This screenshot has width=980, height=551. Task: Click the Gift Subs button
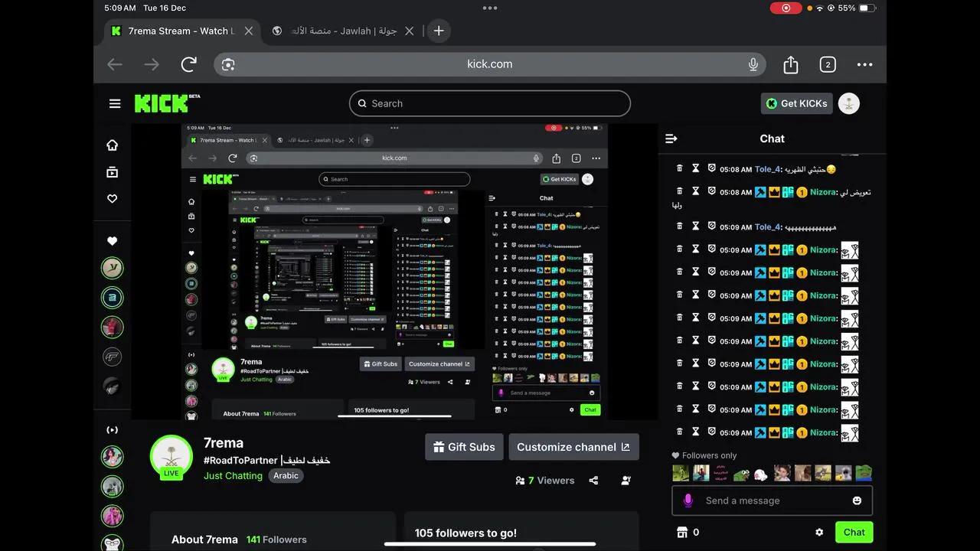click(464, 447)
